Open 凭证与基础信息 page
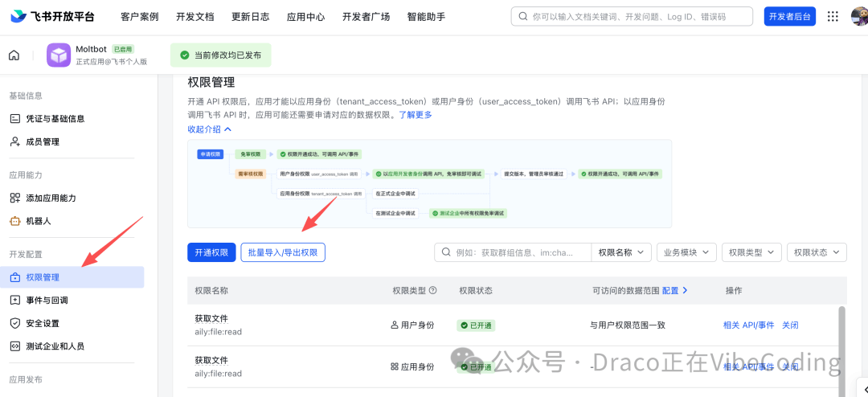Image resolution: width=868 pixels, height=397 pixels. [55, 119]
